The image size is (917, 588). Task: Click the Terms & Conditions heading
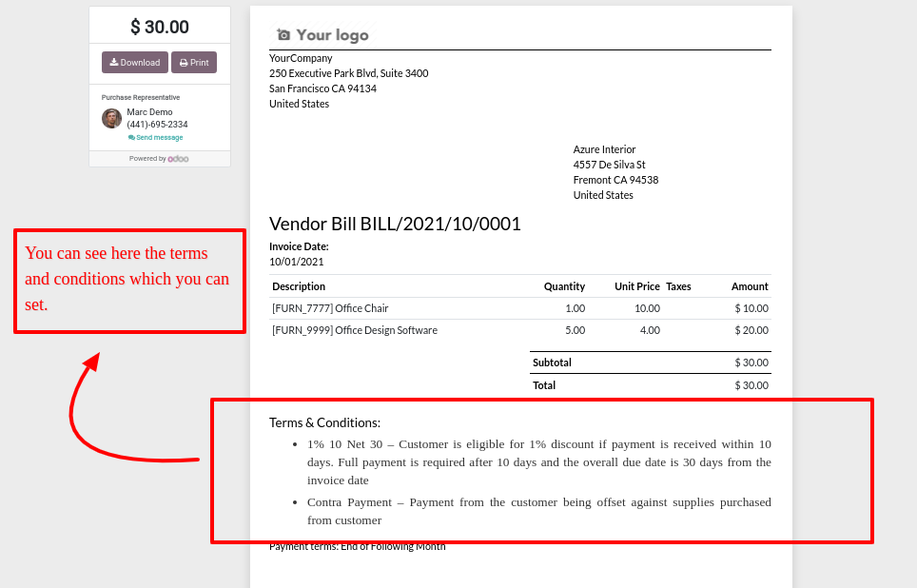pyautogui.click(x=324, y=422)
